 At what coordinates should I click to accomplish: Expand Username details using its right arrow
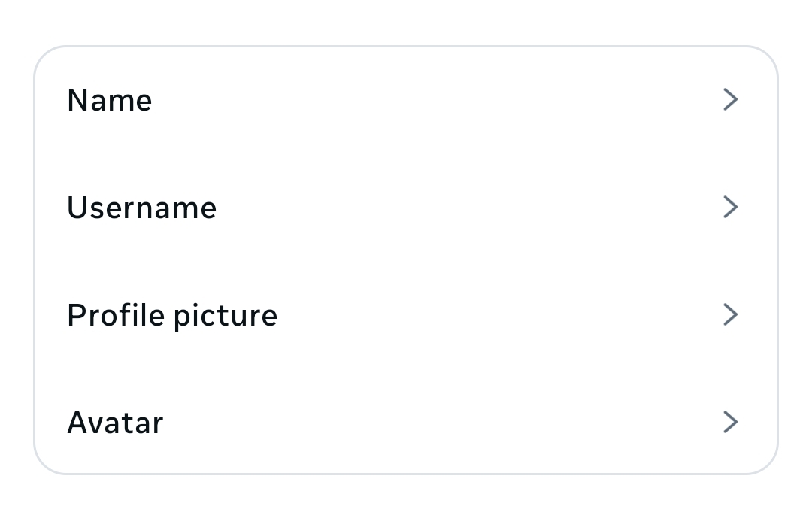tap(730, 207)
